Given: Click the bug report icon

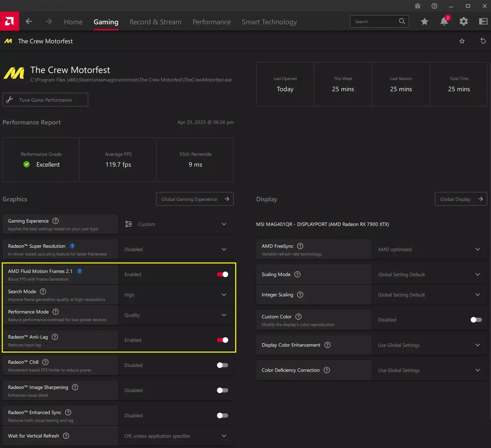Looking at the screenshot, I should tap(417, 6).
